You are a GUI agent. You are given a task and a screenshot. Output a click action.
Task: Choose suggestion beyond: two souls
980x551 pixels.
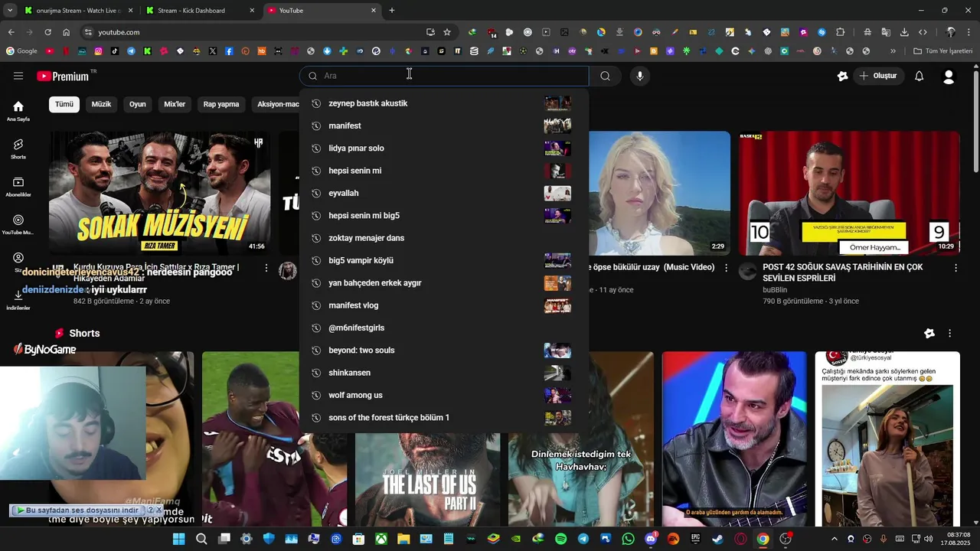coord(444,350)
